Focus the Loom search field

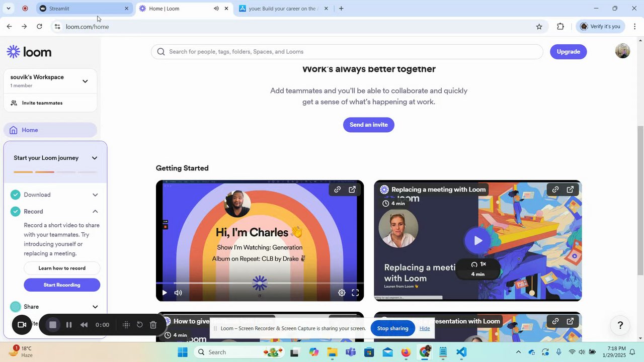click(x=347, y=52)
